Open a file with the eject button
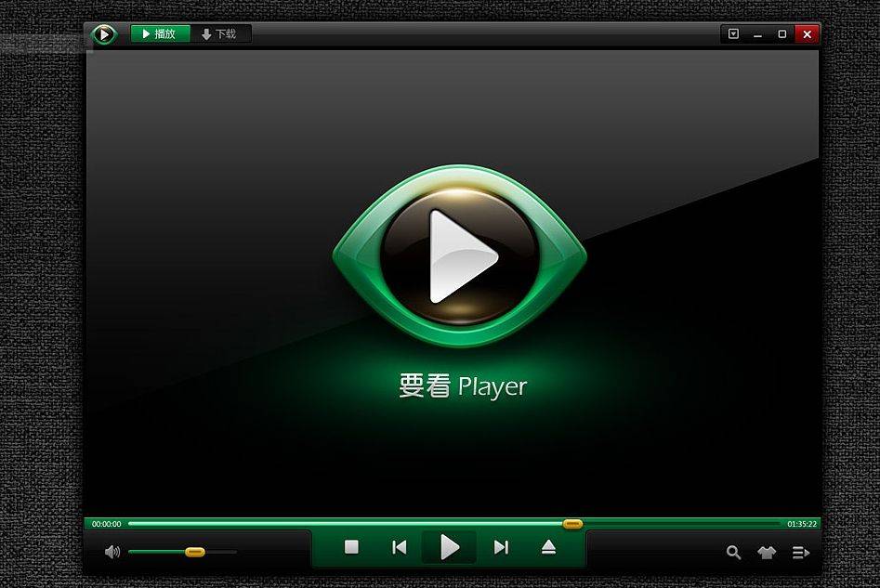Viewport: 880px width, 588px height. (x=549, y=547)
